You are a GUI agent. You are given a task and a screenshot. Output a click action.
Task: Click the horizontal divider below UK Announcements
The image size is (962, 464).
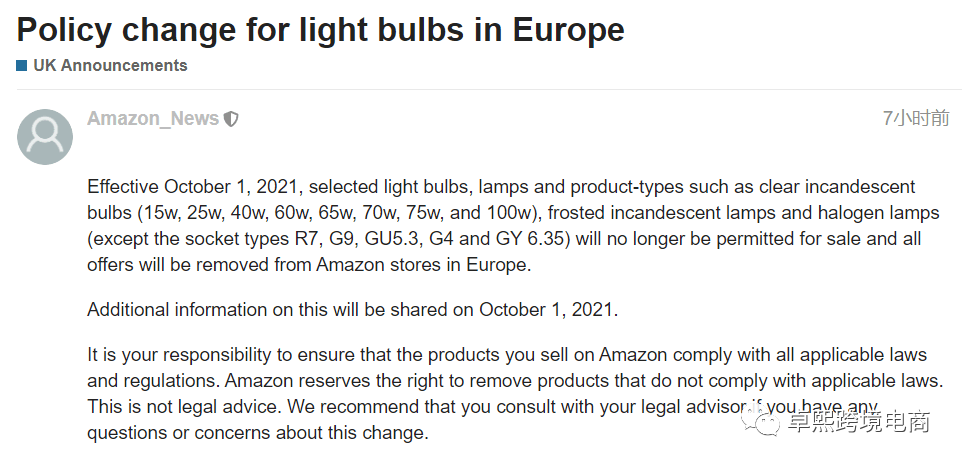(x=489, y=90)
